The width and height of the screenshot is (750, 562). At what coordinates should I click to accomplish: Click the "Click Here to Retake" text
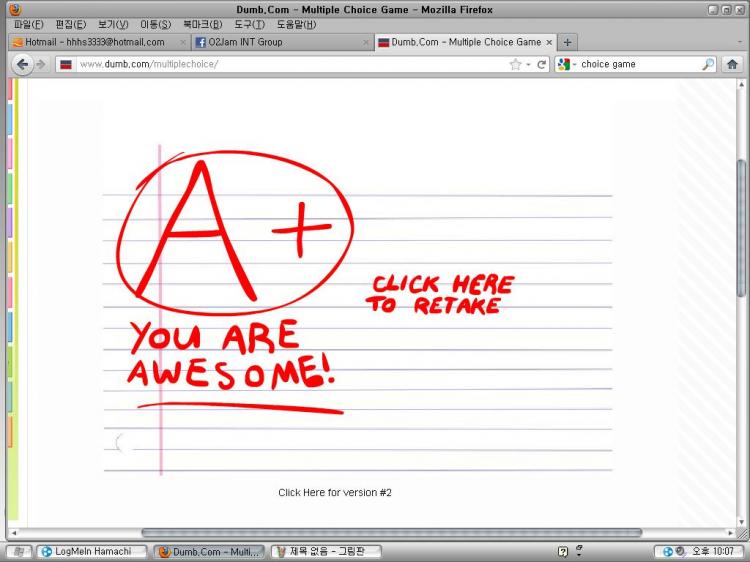point(439,295)
